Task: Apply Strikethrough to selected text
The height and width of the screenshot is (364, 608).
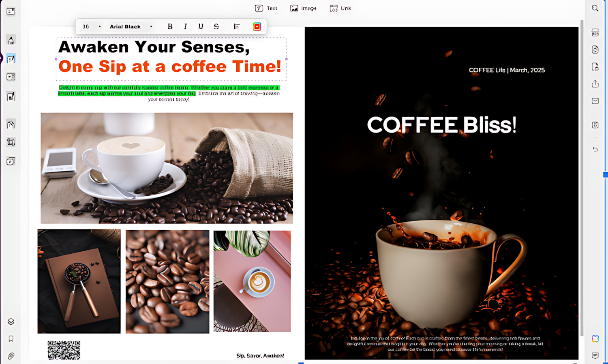Action: 216,26
